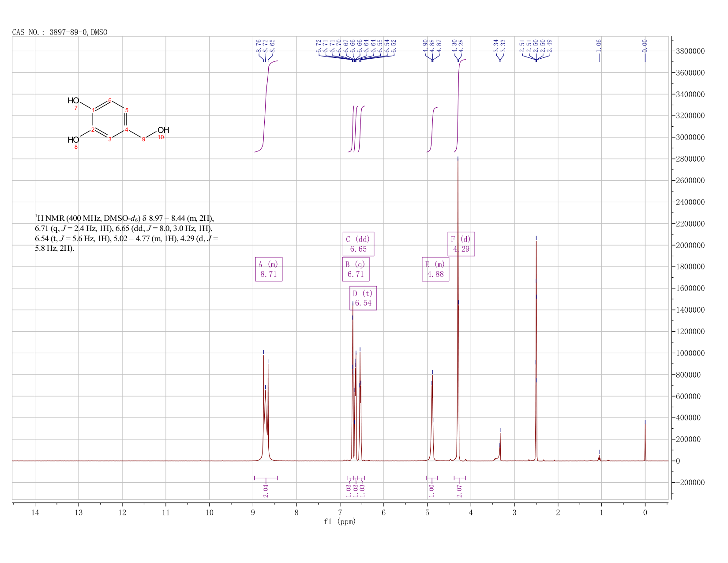Select multiplet label E (m) 4.88

coord(435,269)
